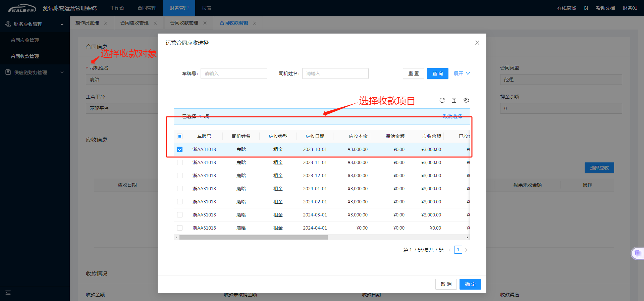The height and width of the screenshot is (301, 644).
Task: Click the 确定 button
Action: (x=470, y=284)
